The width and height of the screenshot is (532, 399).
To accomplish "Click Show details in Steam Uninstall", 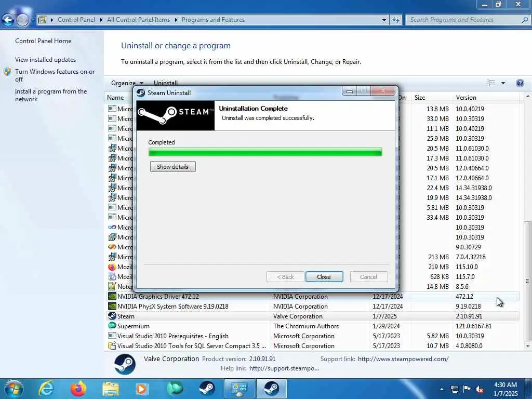I will click(172, 167).
